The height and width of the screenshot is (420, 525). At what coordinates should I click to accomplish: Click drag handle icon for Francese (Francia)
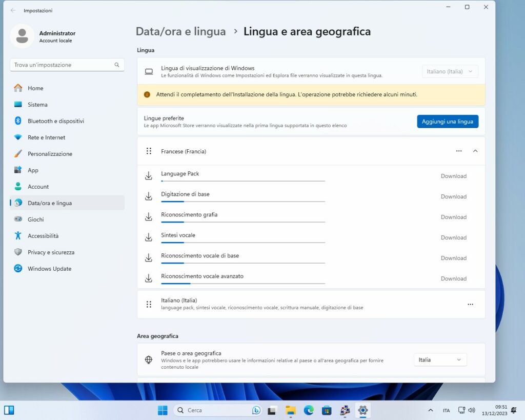pyautogui.click(x=149, y=151)
